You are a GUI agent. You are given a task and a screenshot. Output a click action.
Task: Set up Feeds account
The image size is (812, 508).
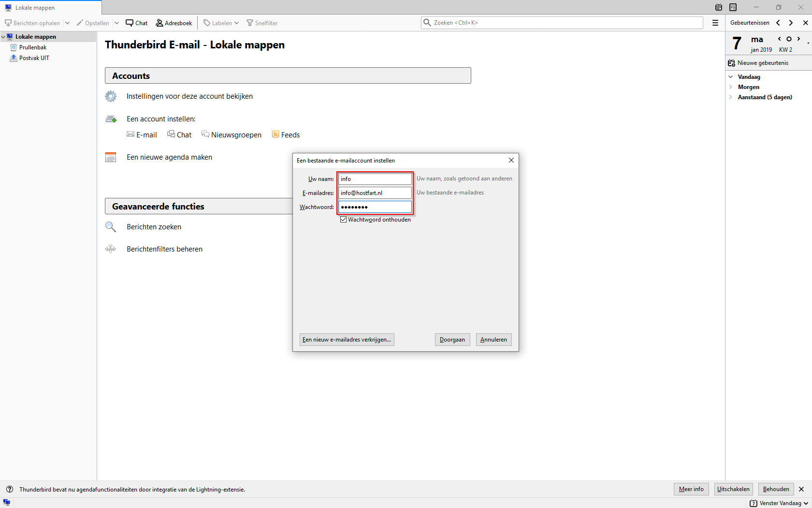pos(290,135)
